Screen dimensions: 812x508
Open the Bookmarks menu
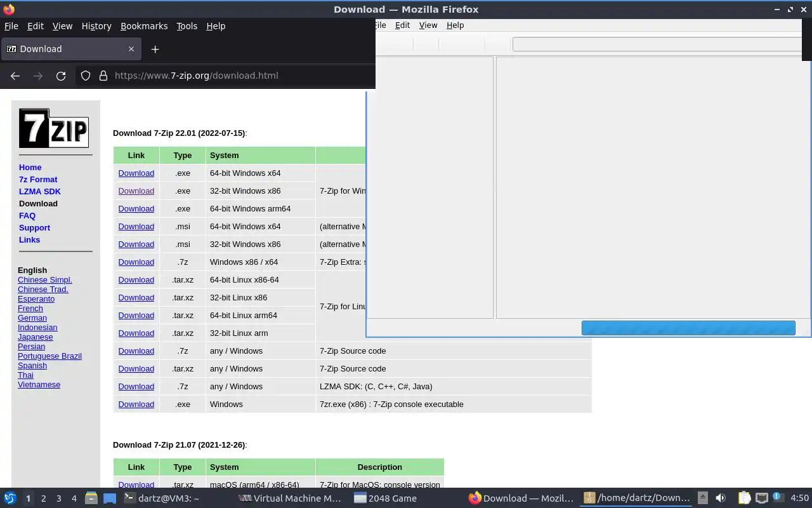pos(144,26)
